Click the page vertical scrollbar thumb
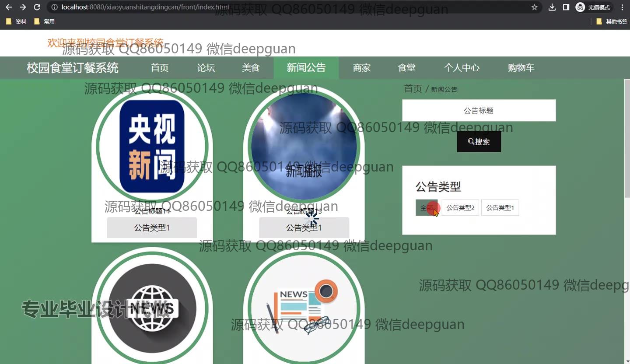The height and width of the screenshot is (364, 630). click(627, 138)
